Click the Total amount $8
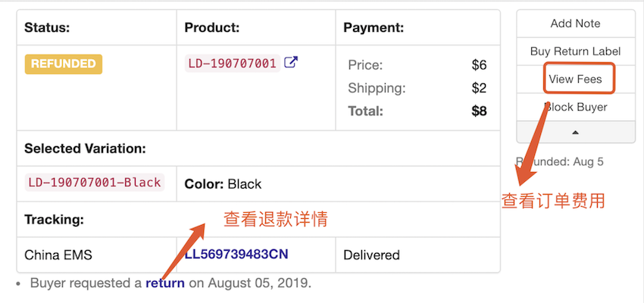This screenshot has width=644, height=303. [479, 111]
